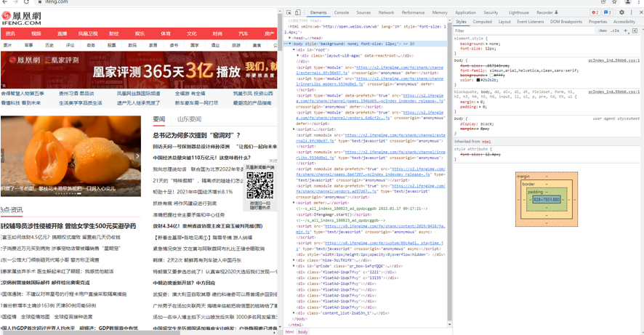The width and height of the screenshot is (644, 335).
Task: Switch to the Sources tab
Action: pyautogui.click(x=363, y=13)
